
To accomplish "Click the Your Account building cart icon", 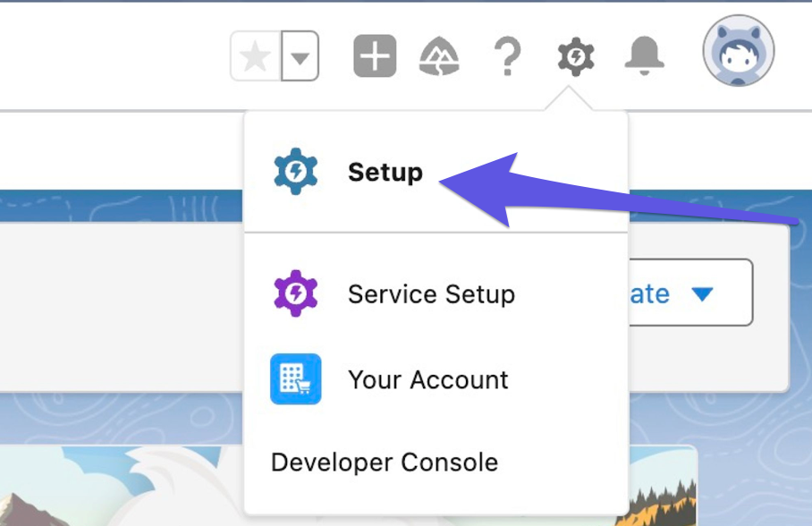I will tap(296, 379).
